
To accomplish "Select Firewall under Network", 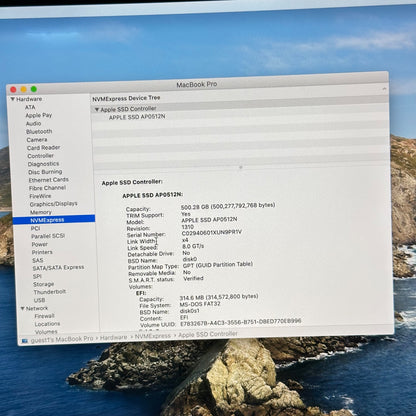I will (44, 316).
